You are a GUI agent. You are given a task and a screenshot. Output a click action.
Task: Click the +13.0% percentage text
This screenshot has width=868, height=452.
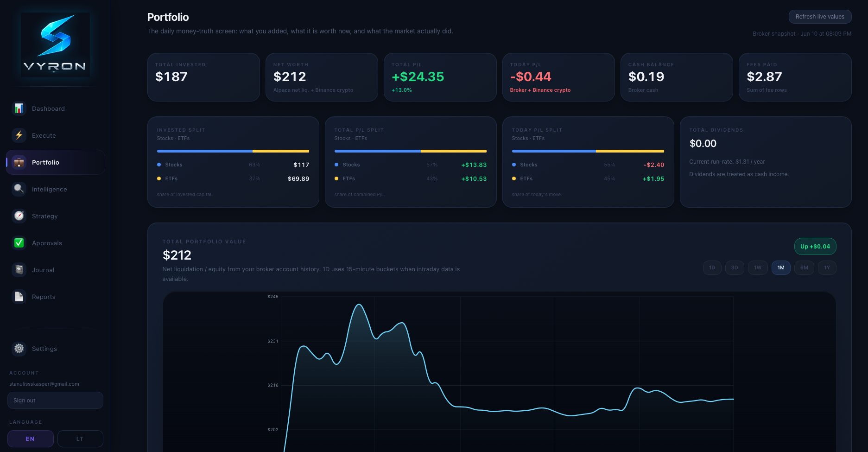click(402, 90)
